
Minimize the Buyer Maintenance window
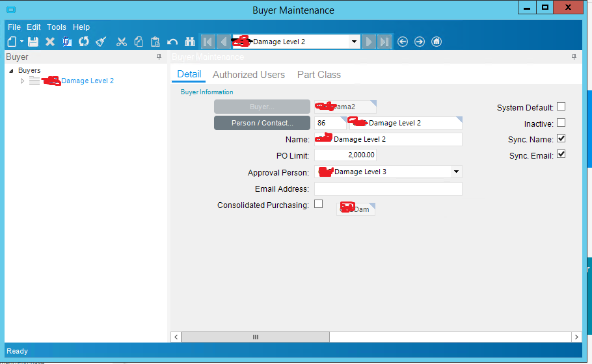click(527, 8)
